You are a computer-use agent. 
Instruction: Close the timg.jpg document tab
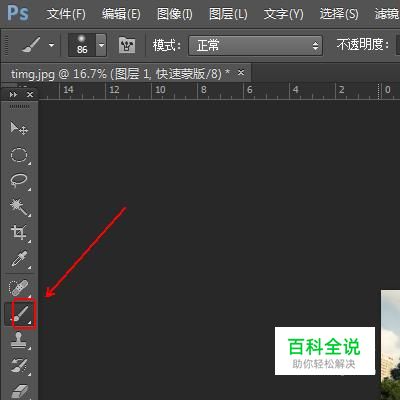[x=241, y=72]
